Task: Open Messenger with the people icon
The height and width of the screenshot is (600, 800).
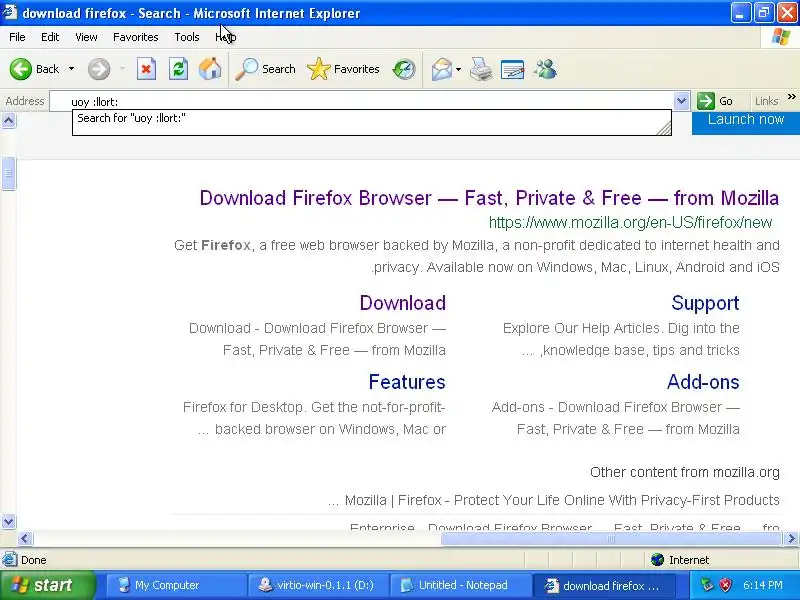Action: [x=545, y=69]
